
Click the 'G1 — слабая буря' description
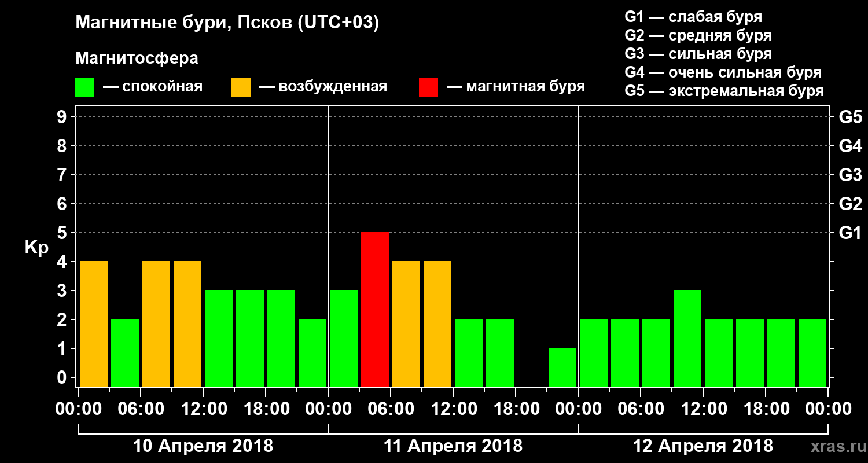(693, 16)
